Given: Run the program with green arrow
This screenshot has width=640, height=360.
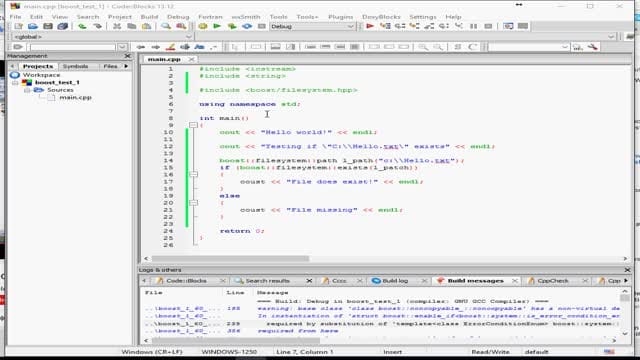Looking at the screenshot, I should (217, 26).
